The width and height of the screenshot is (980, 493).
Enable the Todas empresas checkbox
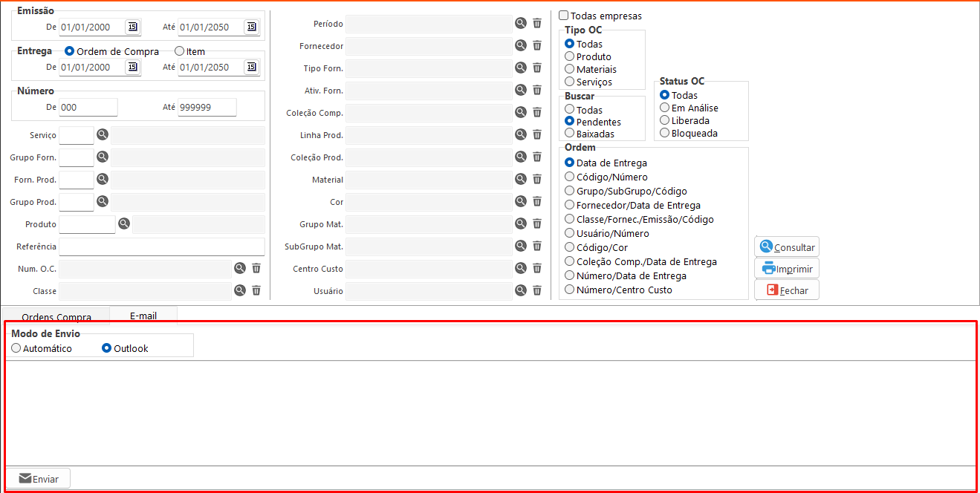point(564,16)
